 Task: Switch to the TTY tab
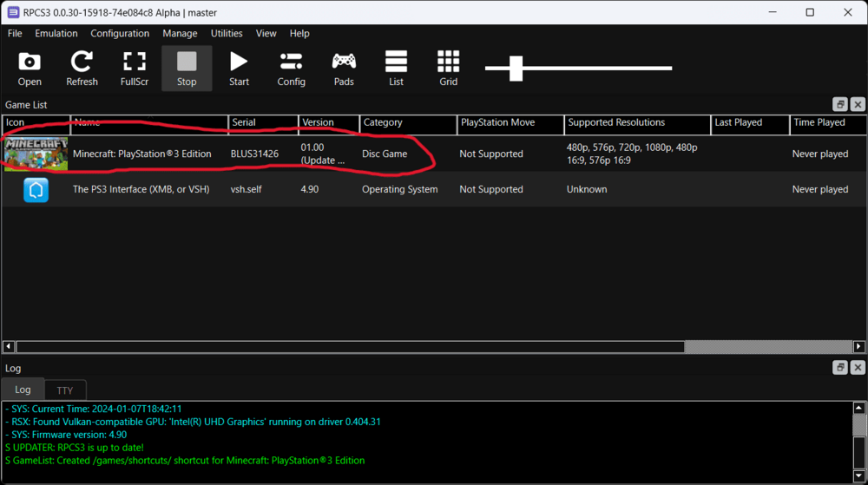pyautogui.click(x=65, y=390)
